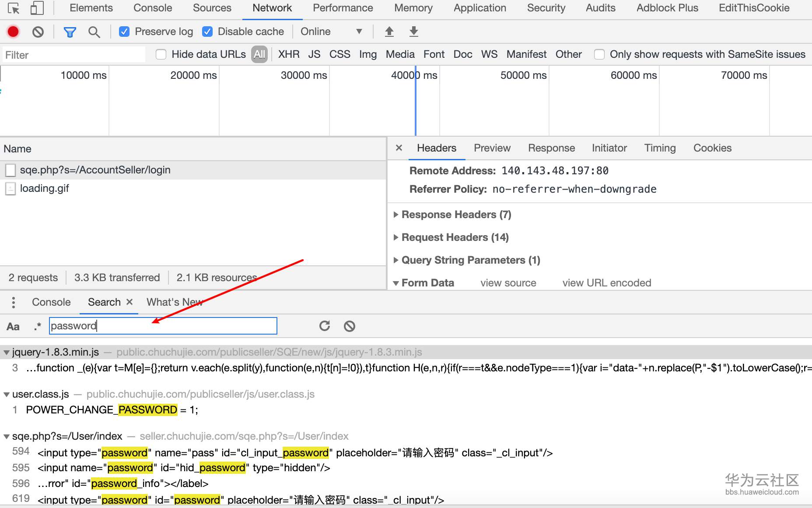Filter requests by XHR
This screenshot has height=508, width=812.
pyautogui.click(x=289, y=54)
